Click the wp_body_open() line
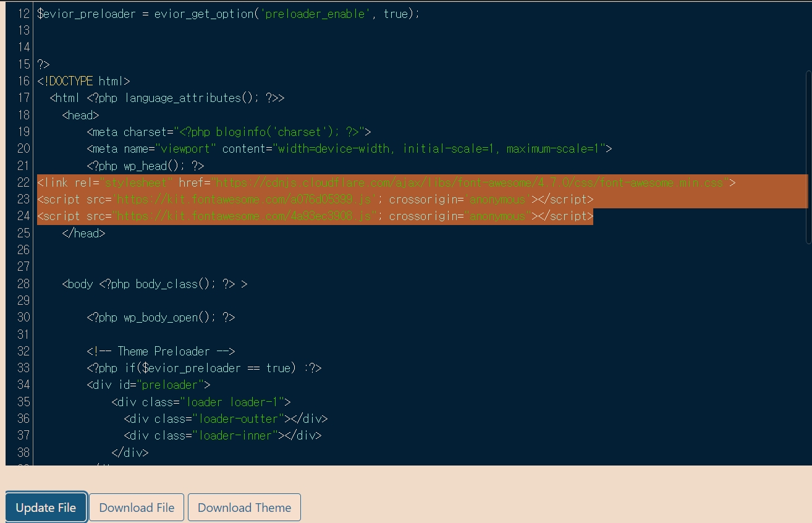812x523 pixels. tap(161, 317)
